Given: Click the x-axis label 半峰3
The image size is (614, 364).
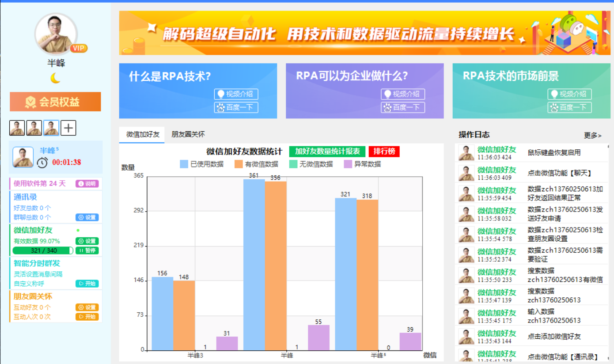Looking at the screenshot, I should coord(195,355).
